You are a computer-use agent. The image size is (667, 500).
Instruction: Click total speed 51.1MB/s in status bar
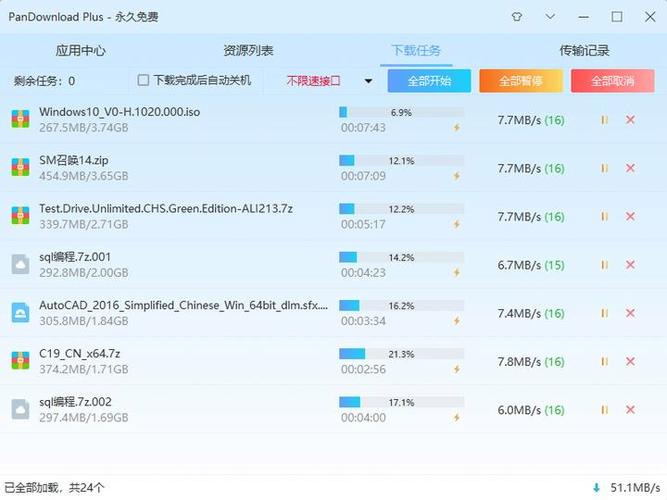coord(636,488)
